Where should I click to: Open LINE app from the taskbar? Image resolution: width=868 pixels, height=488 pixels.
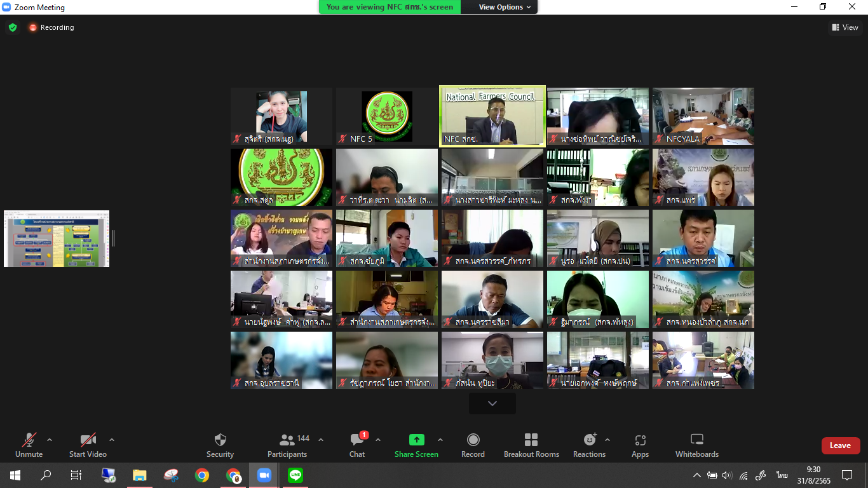(295, 475)
